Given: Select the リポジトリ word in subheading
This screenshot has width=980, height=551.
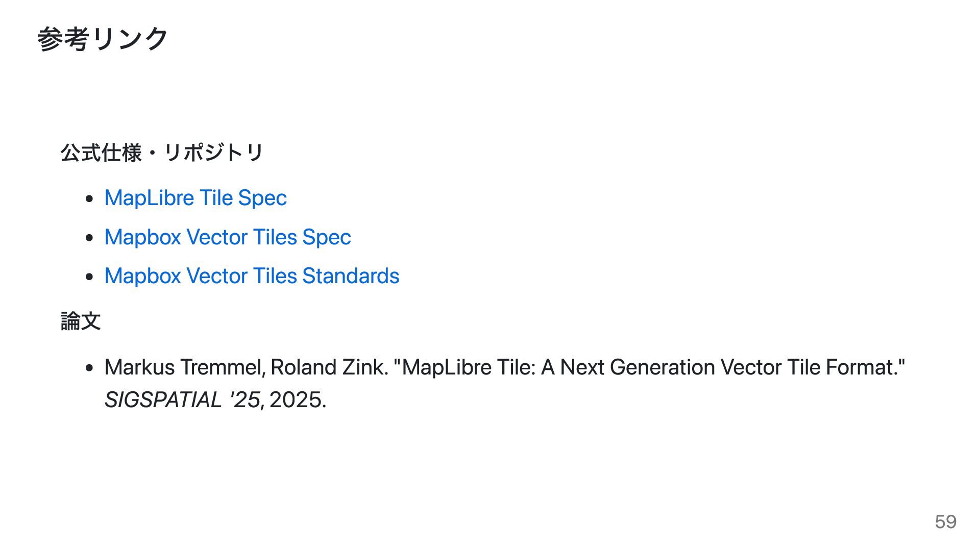Looking at the screenshot, I should coord(213,153).
